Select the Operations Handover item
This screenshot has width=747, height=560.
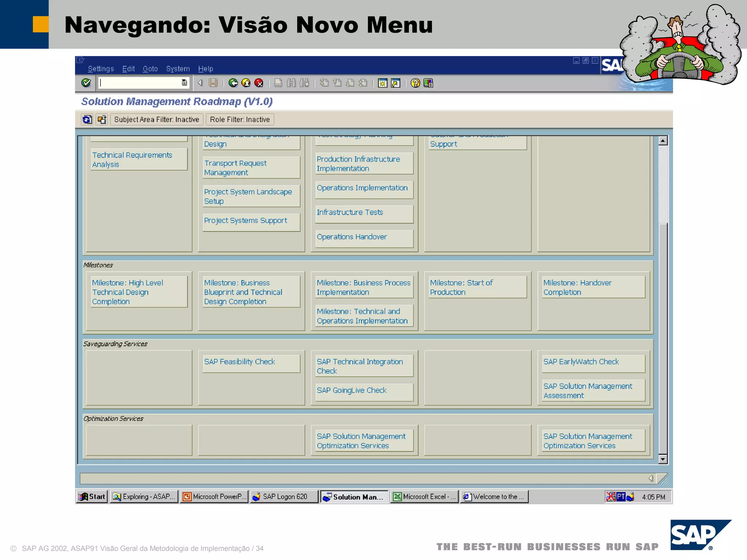click(364, 238)
